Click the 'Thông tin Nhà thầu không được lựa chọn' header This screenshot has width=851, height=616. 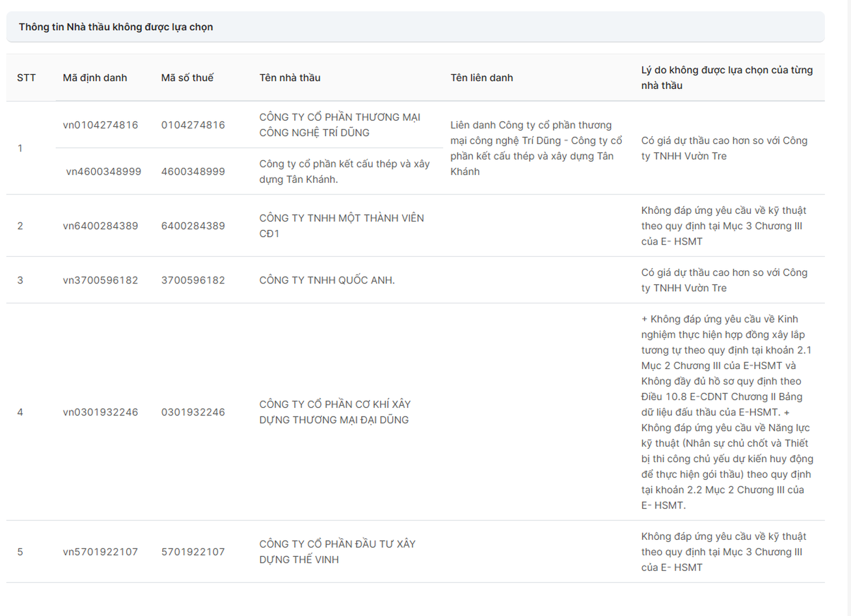(x=116, y=27)
